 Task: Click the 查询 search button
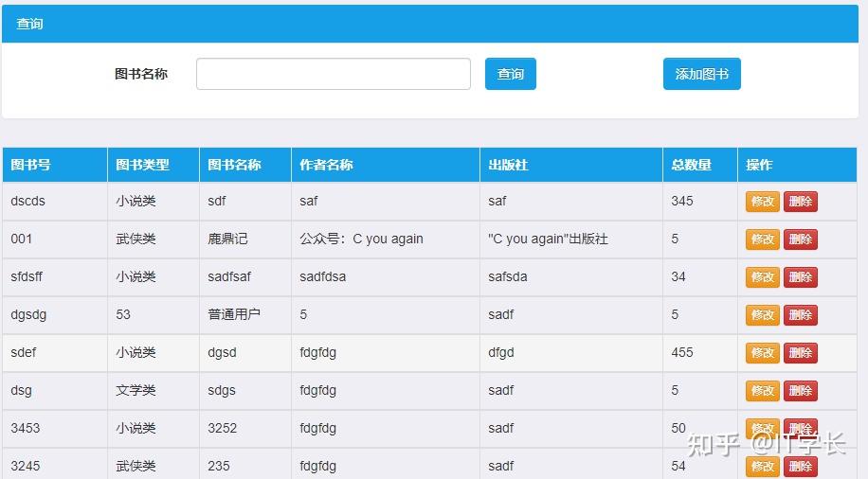pos(511,74)
